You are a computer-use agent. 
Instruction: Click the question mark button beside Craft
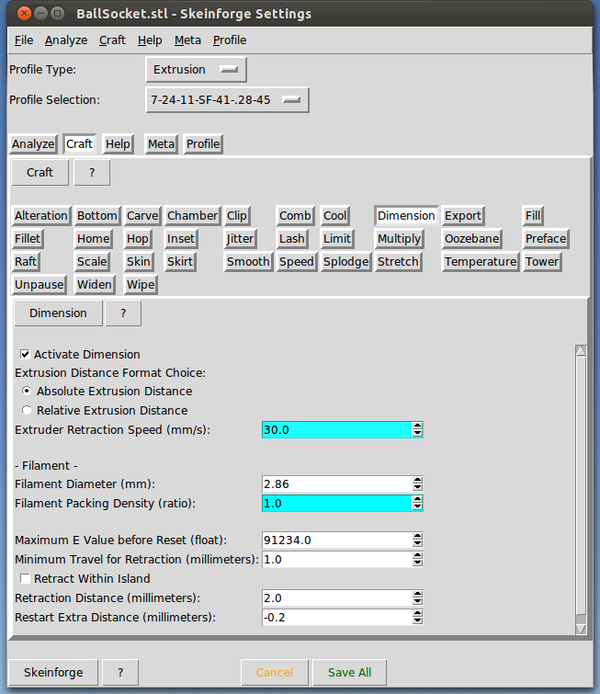click(91, 172)
